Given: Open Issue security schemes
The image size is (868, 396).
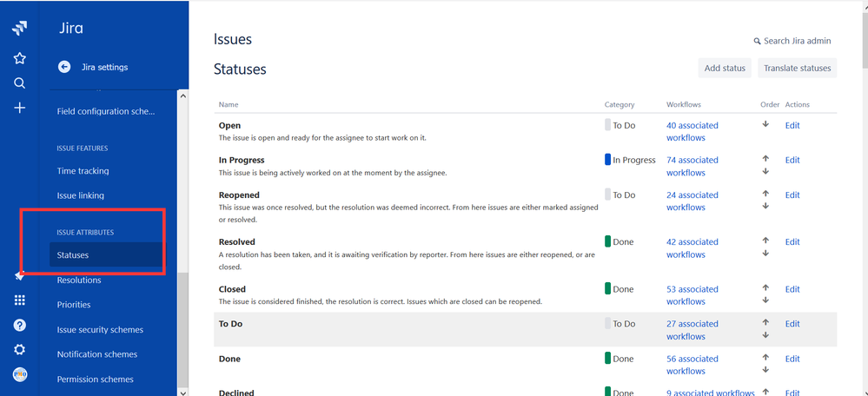Looking at the screenshot, I should pyautogui.click(x=100, y=330).
